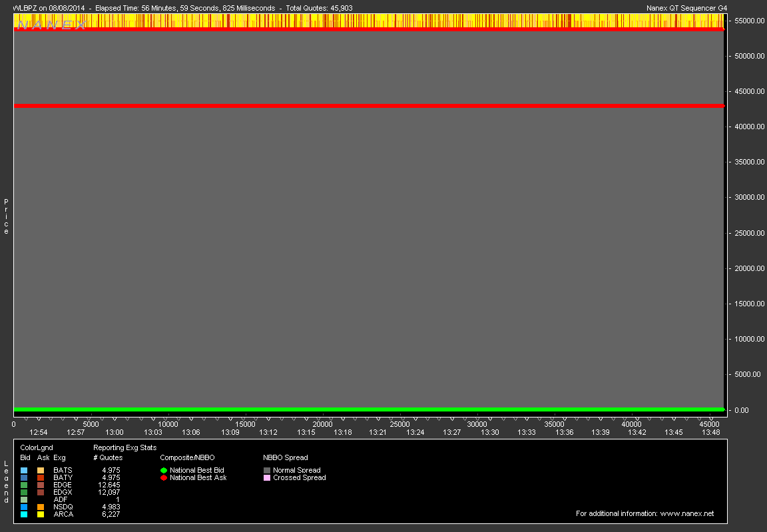
Task: Click the EDGX ask color swatch
Action: pos(41,493)
